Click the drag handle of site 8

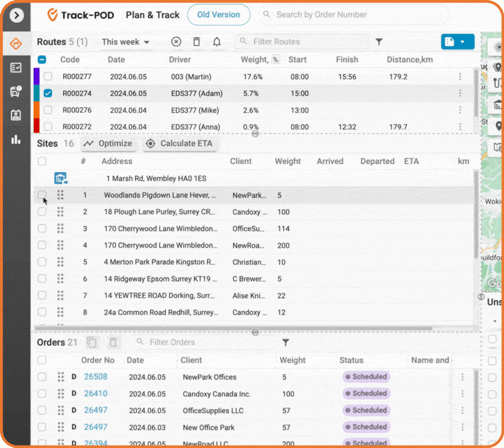click(x=60, y=312)
